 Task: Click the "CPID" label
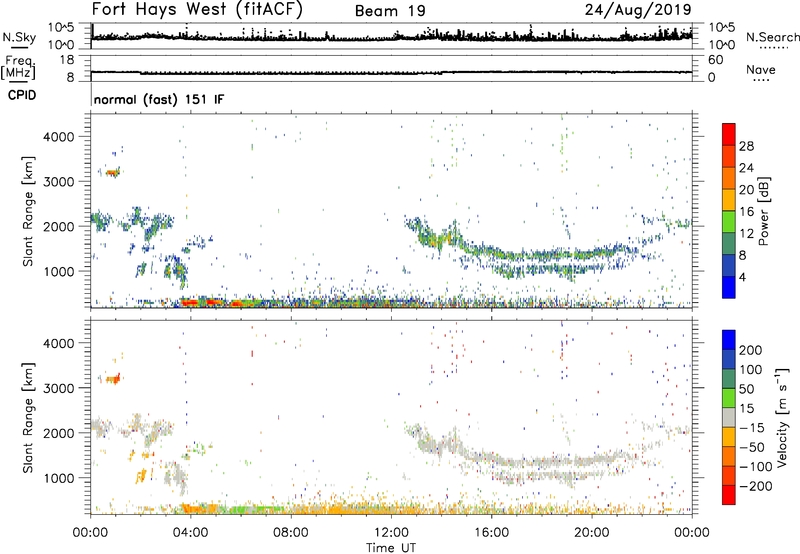pyautogui.click(x=22, y=95)
